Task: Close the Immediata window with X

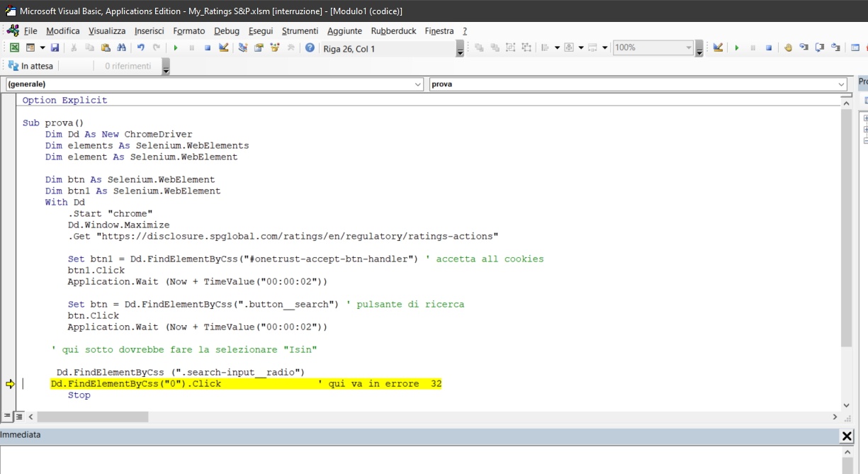Action: pyautogui.click(x=847, y=436)
